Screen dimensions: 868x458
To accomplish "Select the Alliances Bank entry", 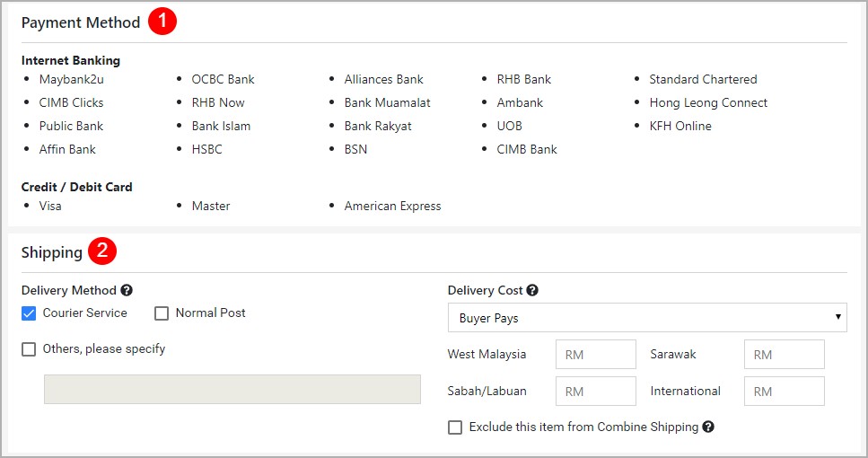I will pyautogui.click(x=383, y=79).
